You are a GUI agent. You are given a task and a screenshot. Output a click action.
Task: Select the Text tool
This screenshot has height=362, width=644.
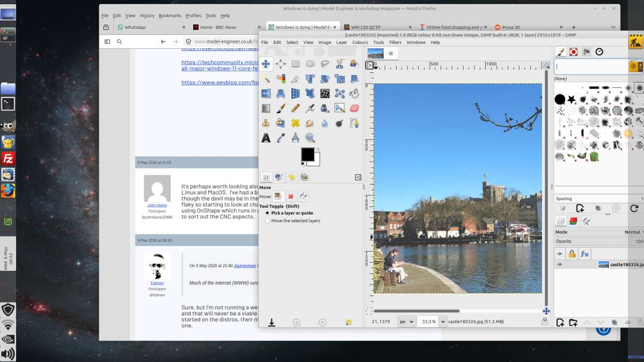[x=266, y=138]
